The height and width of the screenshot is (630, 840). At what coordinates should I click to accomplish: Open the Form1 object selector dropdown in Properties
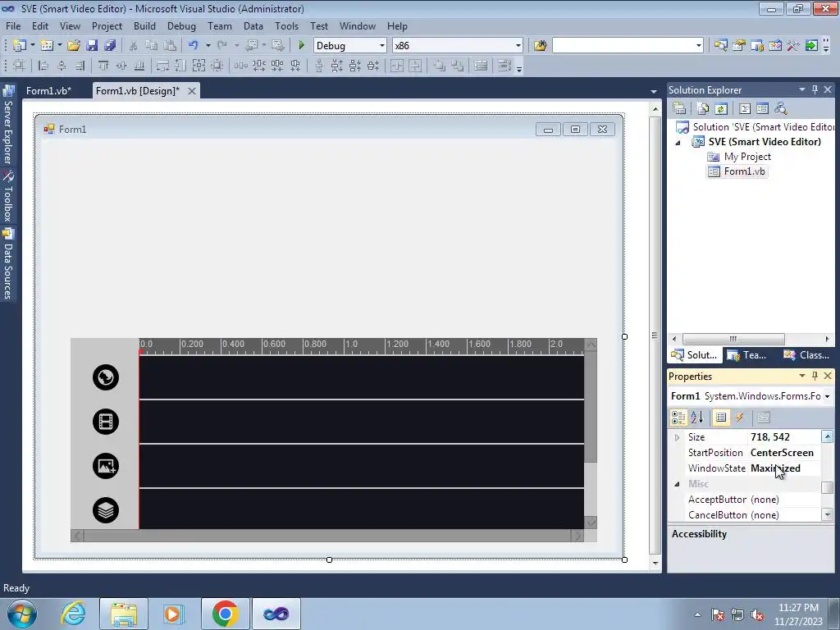coord(827,396)
